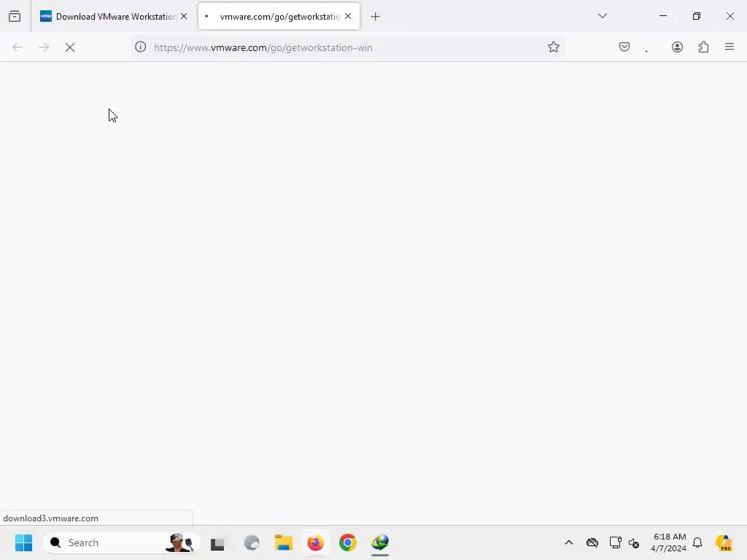Expand the list all tabs dropdown
747x560 pixels.
click(x=602, y=16)
